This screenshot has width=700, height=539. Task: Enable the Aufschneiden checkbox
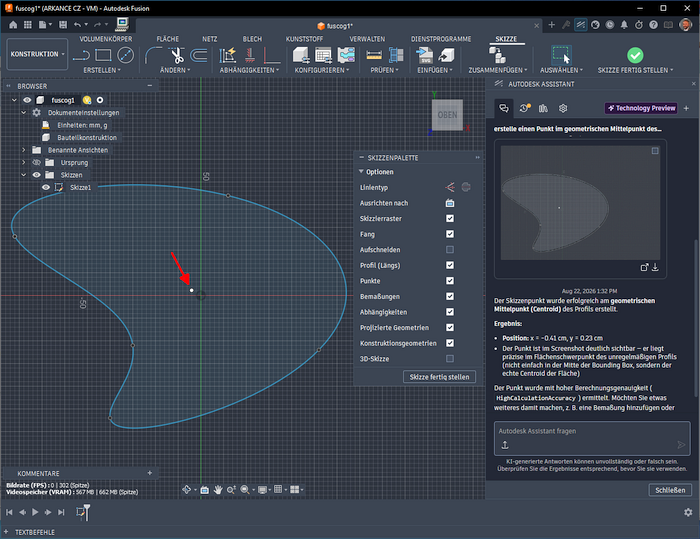[x=450, y=250]
